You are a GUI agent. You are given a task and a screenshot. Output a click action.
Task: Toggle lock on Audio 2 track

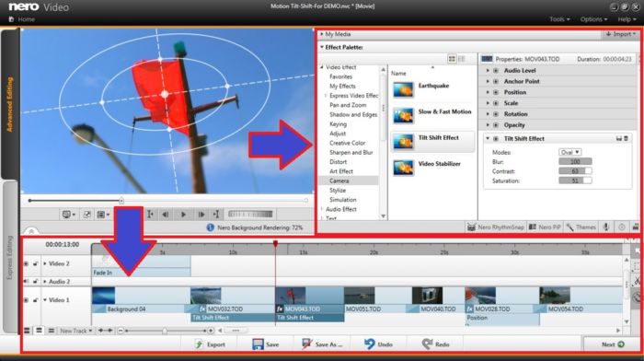[35, 282]
